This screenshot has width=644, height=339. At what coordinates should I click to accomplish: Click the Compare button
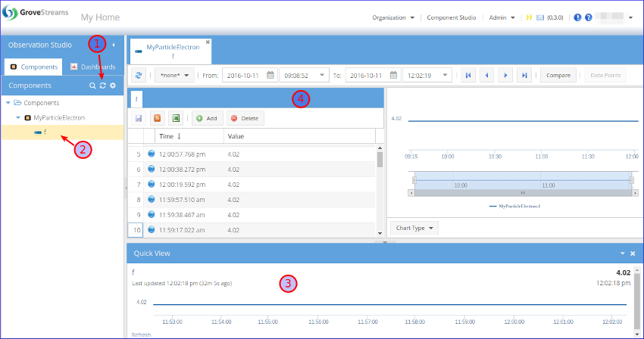tap(558, 75)
